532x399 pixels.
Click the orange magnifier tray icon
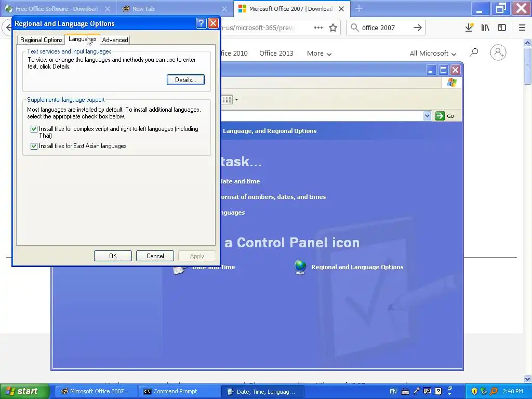click(494, 391)
